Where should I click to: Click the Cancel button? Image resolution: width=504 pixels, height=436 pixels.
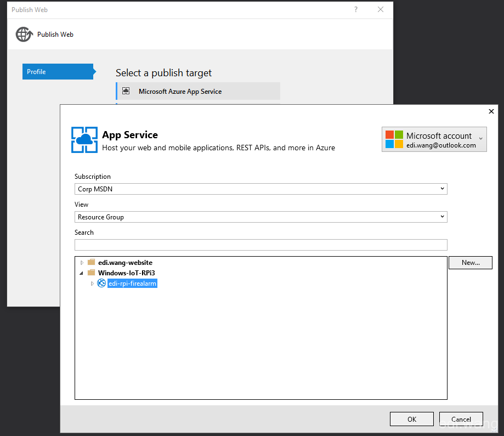click(x=461, y=419)
